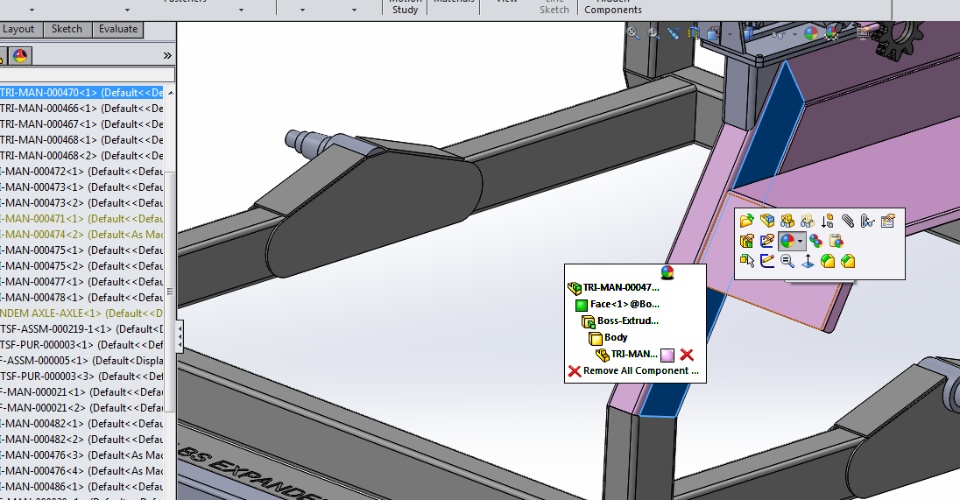Click the Change Transparency icon in context toolbar

point(807,221)
